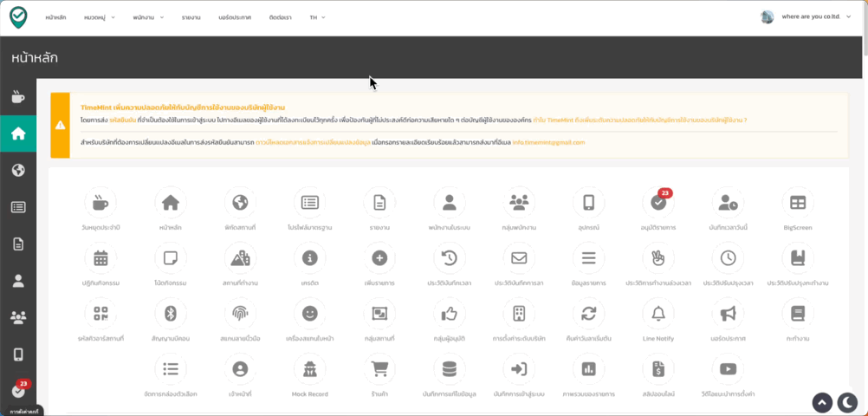The image size is (868, 416).
Task: Click บอร์ดประกาศ in the top navigation menu
Action: (235, 17)
